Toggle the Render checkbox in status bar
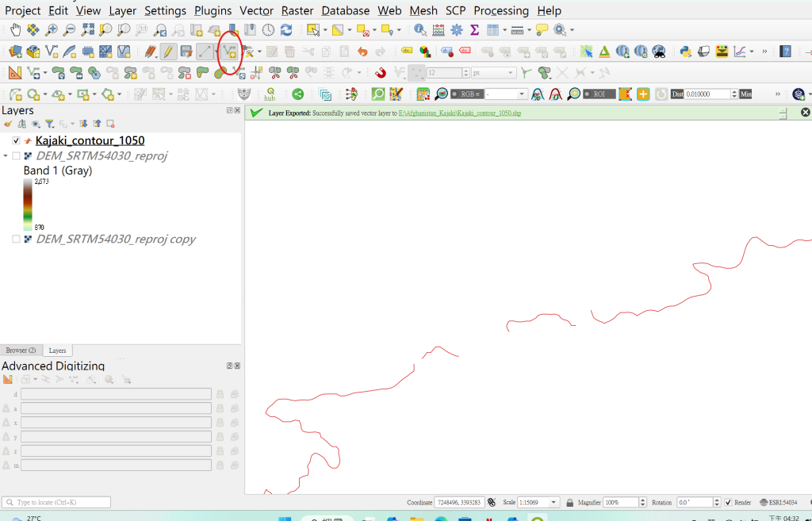 pos(728,502)
